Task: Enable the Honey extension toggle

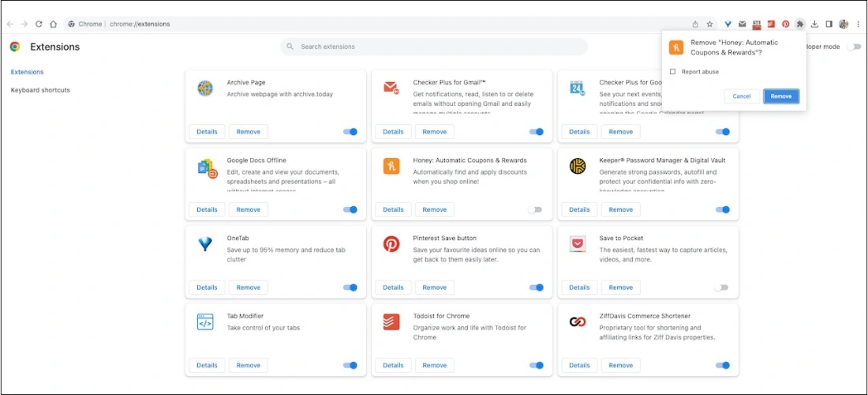Action: coord(536,209)
